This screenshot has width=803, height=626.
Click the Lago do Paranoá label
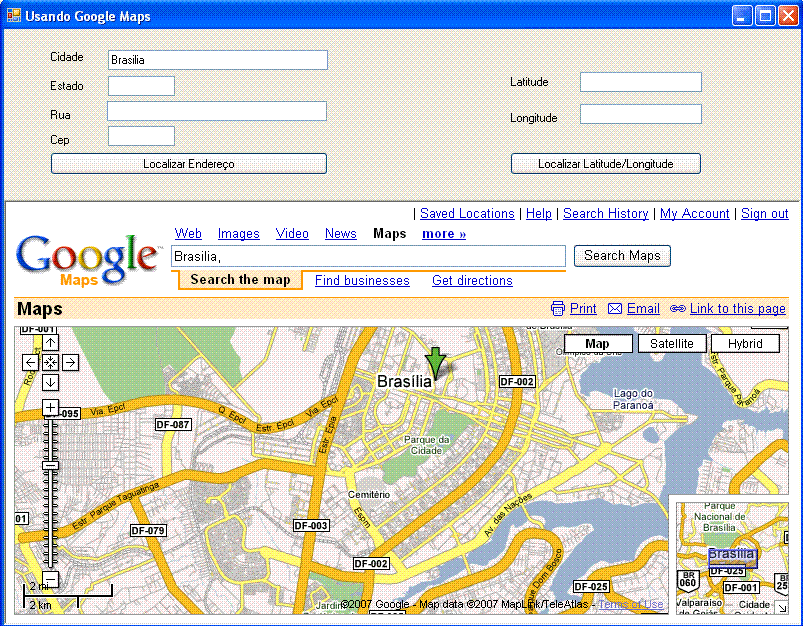click(633, 399)
